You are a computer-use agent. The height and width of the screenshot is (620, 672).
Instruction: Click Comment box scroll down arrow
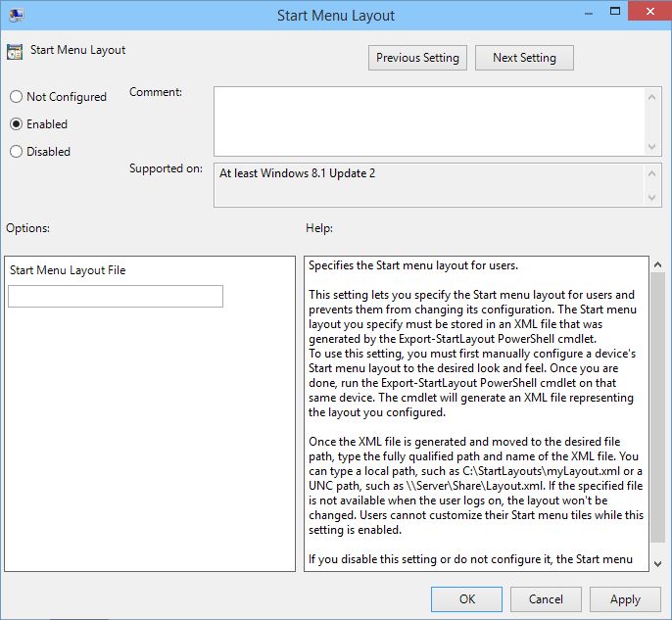pos(653,146)
